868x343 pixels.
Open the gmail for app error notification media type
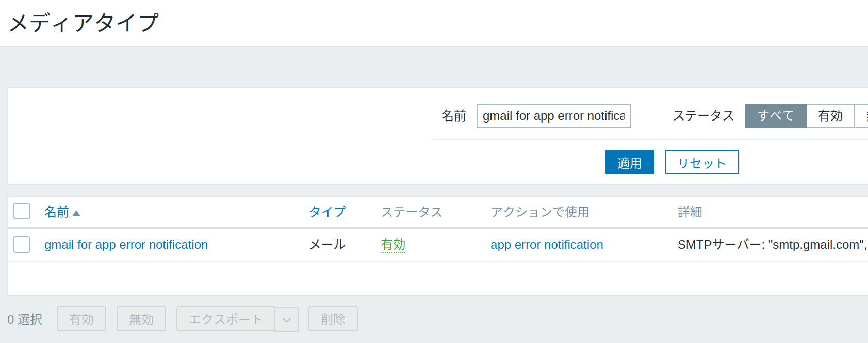pos(126,245)
